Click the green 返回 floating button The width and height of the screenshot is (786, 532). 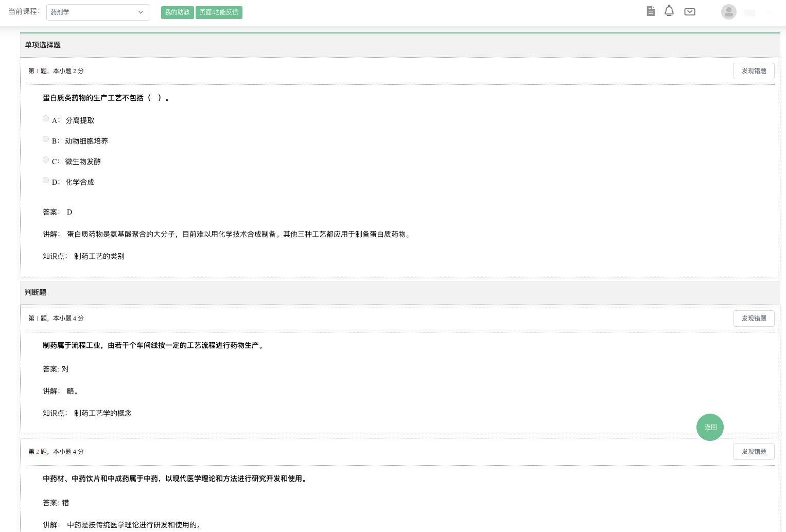point(710,427)
